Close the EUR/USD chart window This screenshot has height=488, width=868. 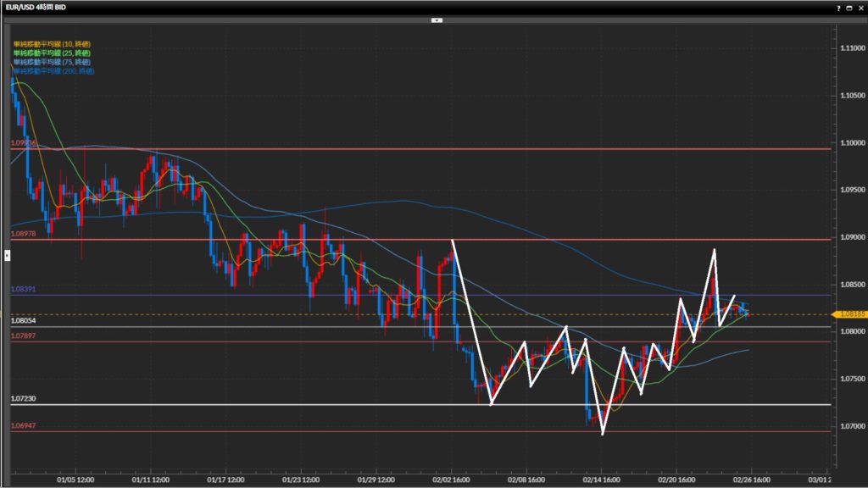[860, 7]
